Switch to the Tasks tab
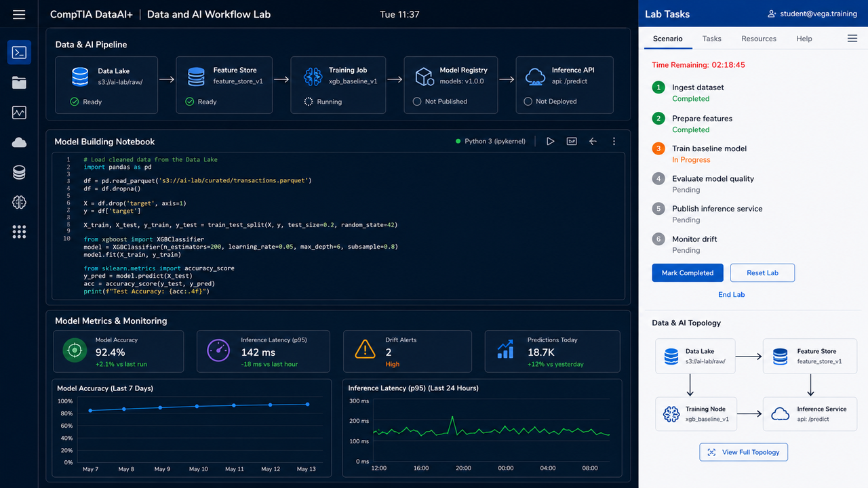The height and width of the screenshot is (488, 868). point(712,39)
